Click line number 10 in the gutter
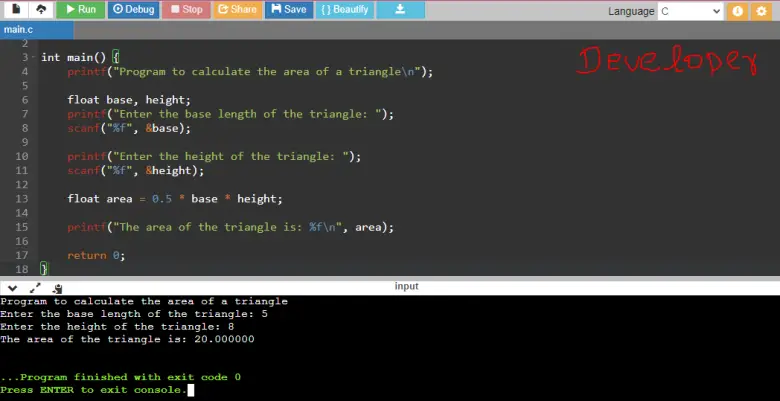780x401 pixels. pos(22,157)
